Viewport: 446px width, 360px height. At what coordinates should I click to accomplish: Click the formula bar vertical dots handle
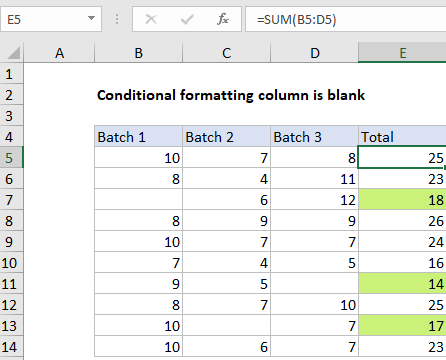117,19
